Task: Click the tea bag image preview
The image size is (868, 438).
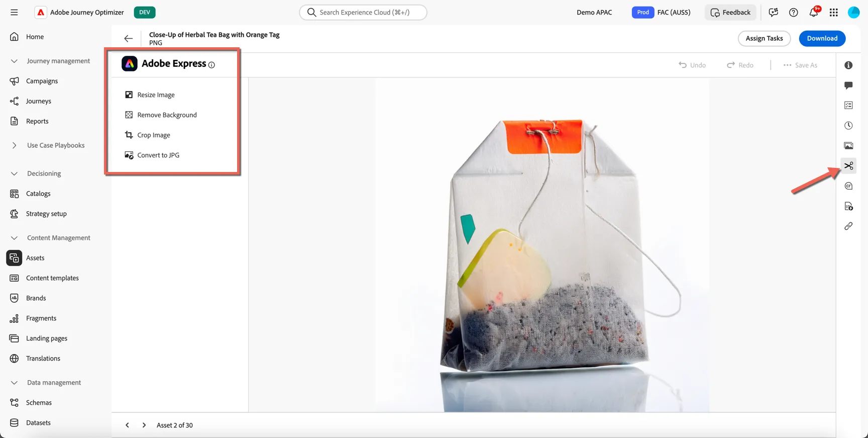Action: pos(542,245)
